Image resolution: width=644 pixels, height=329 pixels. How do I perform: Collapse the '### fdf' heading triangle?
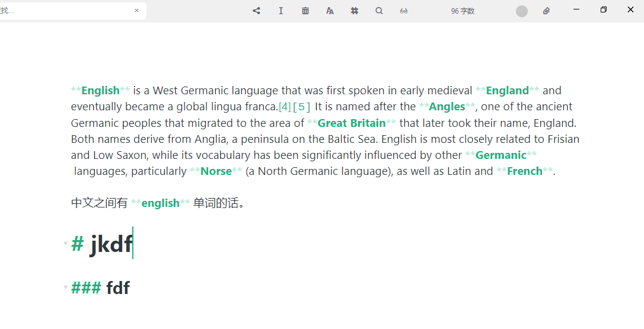[x=65, y=287]
